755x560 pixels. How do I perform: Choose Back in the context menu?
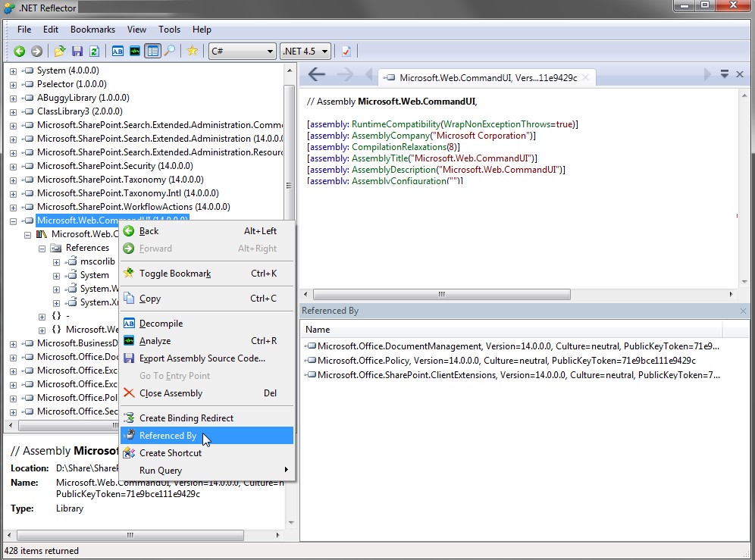coord(207,231)
